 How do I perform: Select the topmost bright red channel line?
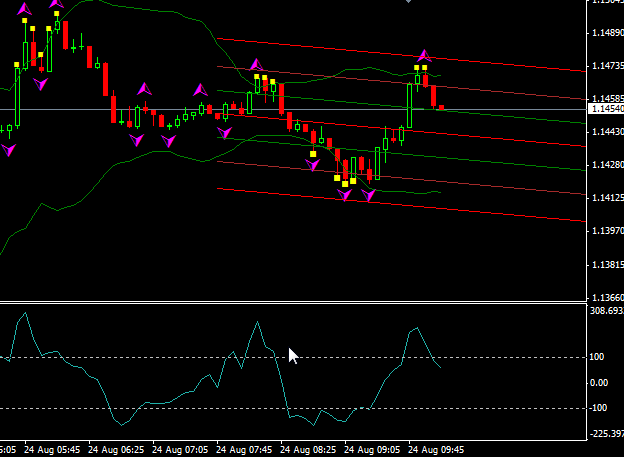401,55
